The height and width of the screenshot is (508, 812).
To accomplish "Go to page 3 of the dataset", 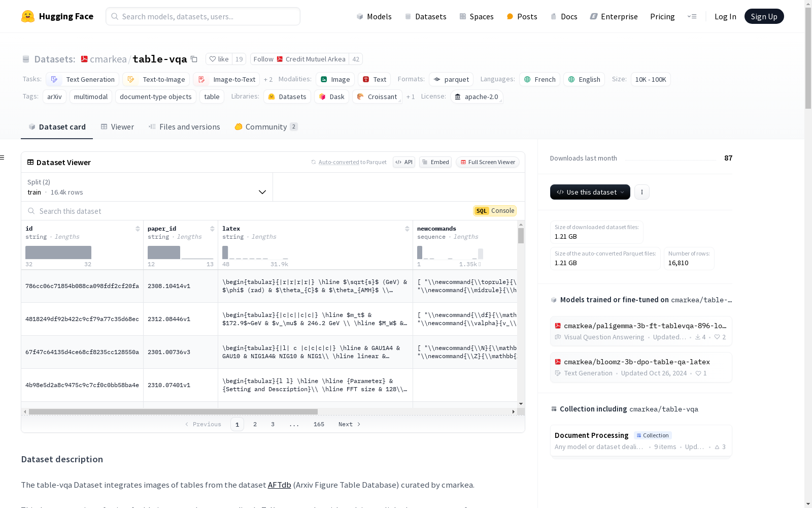I will point(273,424).
